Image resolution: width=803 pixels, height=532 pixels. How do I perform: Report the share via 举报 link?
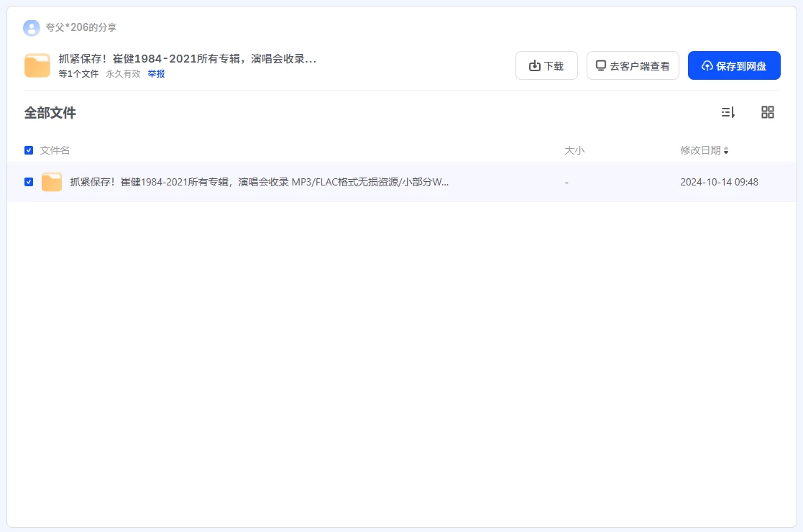[x=156, y=73]
